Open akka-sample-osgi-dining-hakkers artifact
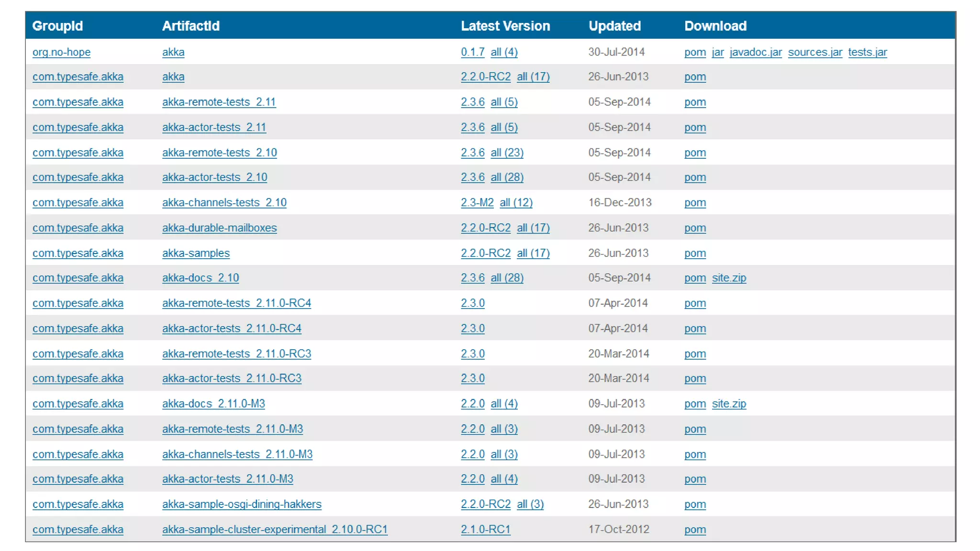Screen dimensions: 980x551 pos(242,504)
